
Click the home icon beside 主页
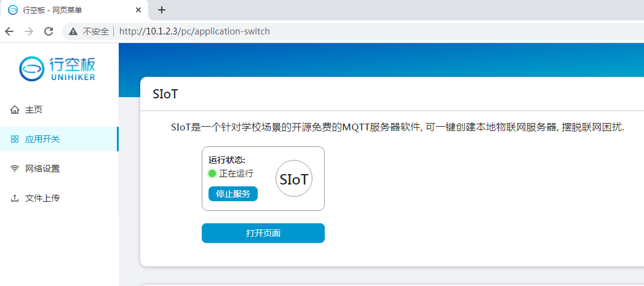tap(15, 109)
